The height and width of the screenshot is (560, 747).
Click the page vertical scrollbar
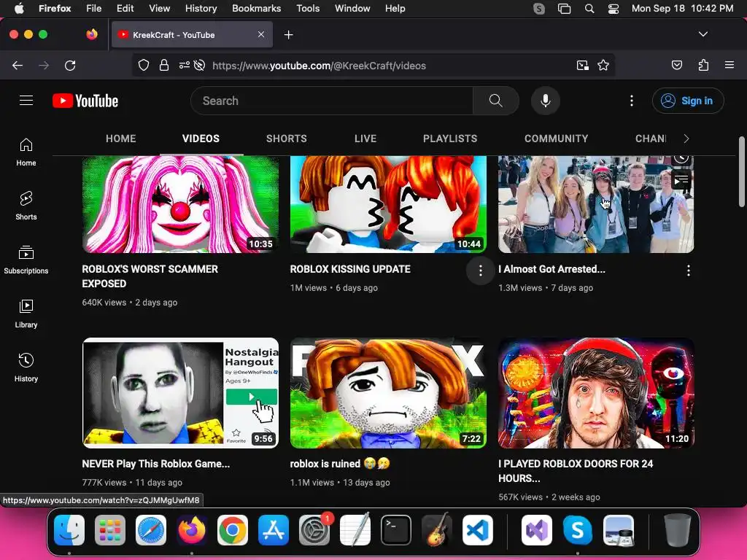click(x=741, y=172)
